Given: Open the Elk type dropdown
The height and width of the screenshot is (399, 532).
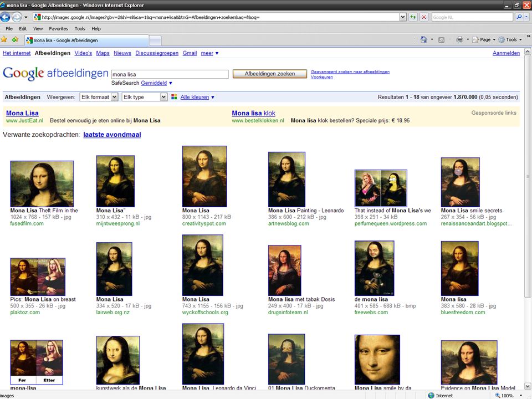Looking at the screenshot, I should click(x=145, y=97).
